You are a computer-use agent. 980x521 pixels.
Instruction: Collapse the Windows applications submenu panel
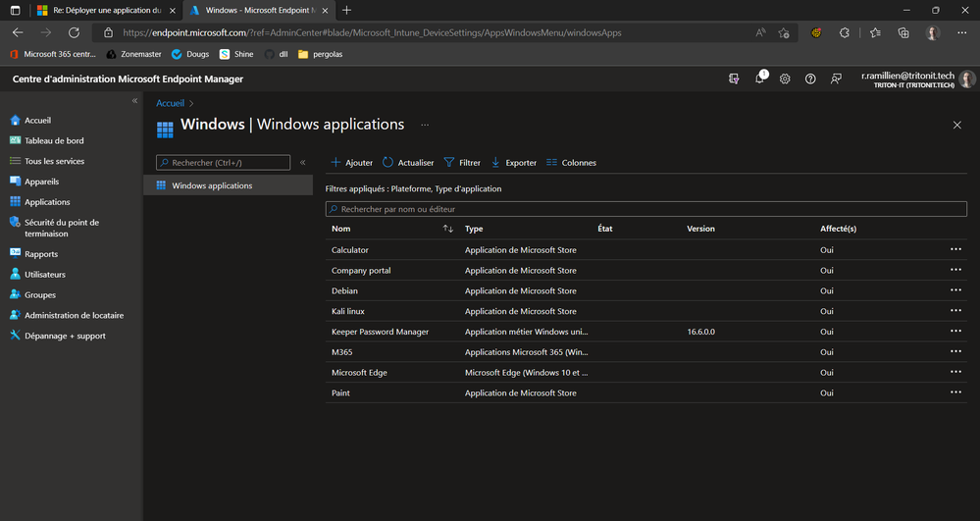point(302,163)
